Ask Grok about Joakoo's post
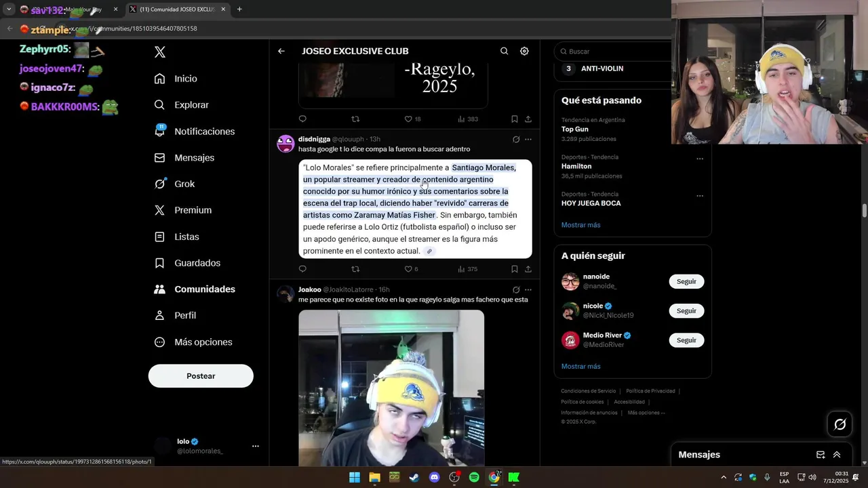The image size is (868, 488). coord(516,289)
